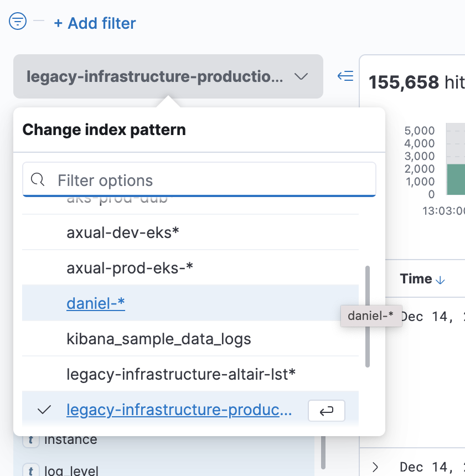Choose axual-prod-eks-* from the list
The width and height of the screenshot is (465, 476).
(130, 268)
